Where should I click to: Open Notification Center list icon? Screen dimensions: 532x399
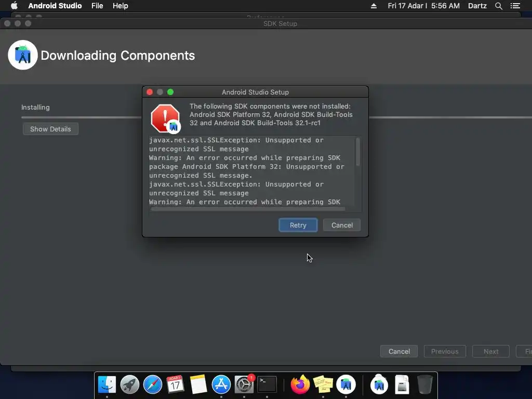[x=515, y=6]
